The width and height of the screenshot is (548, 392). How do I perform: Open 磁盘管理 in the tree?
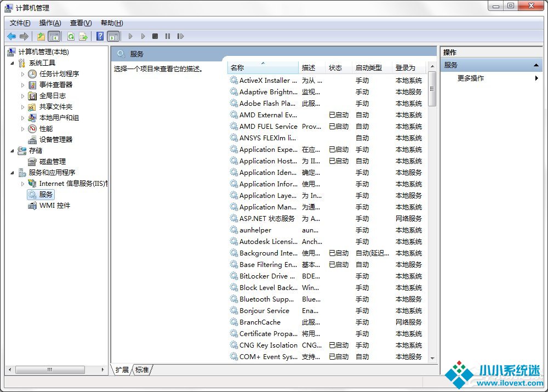coord(52,162)
